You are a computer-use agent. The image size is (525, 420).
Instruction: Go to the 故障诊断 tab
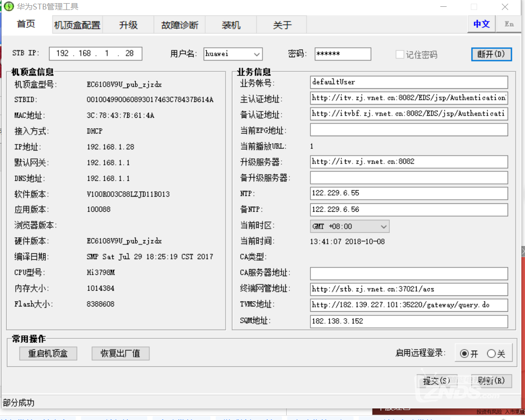point(179,25)
